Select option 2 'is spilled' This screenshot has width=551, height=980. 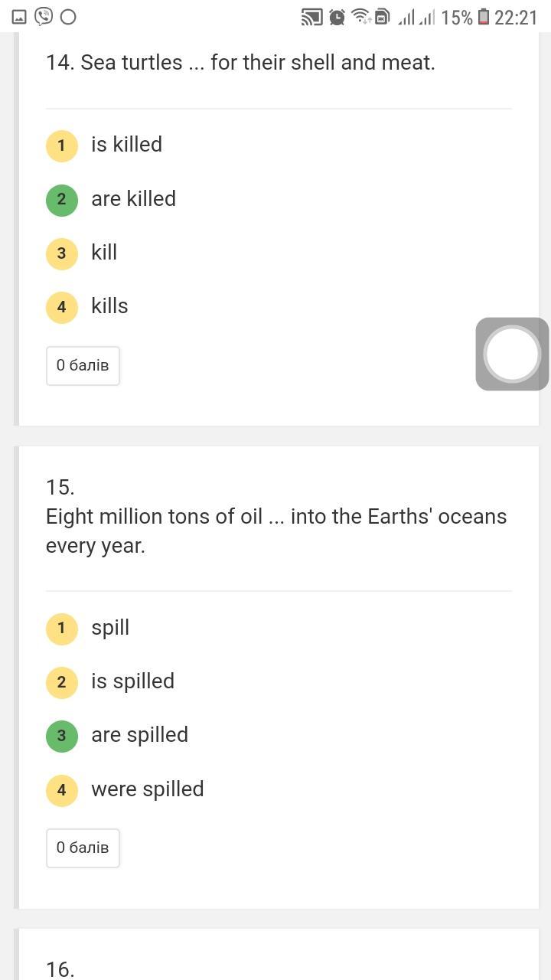click(x=62, y=682)
